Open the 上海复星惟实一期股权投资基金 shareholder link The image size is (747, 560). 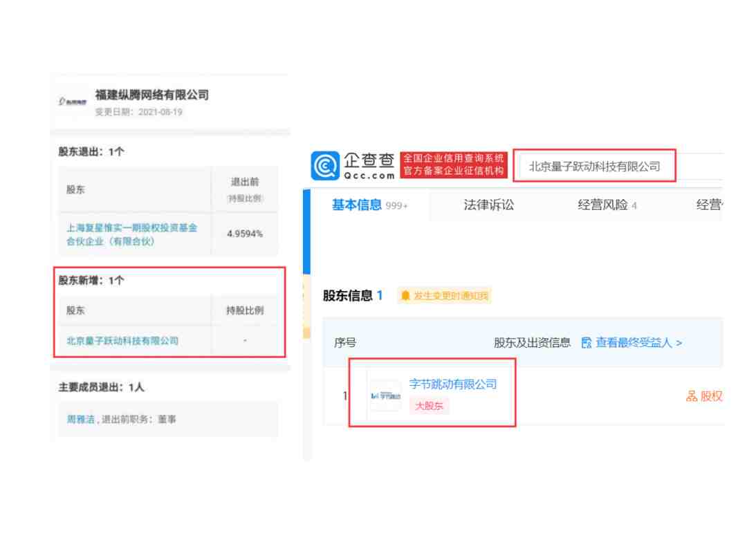[132, 234]
